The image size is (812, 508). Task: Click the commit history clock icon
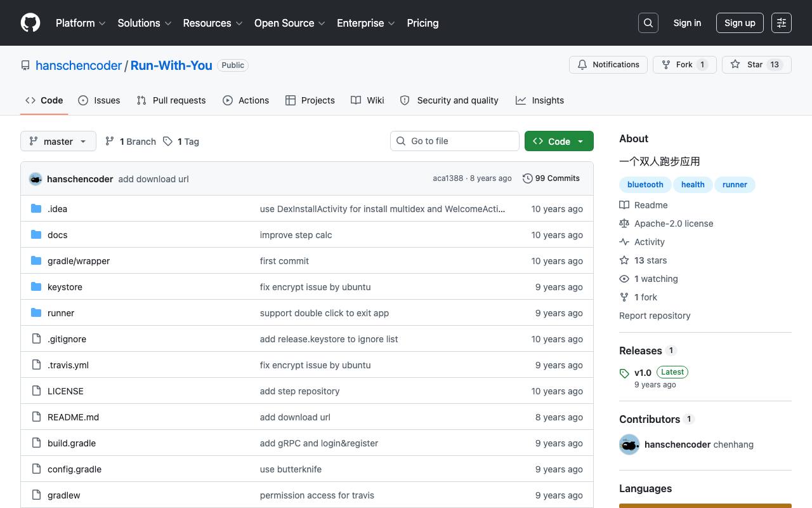pos(527,178)
